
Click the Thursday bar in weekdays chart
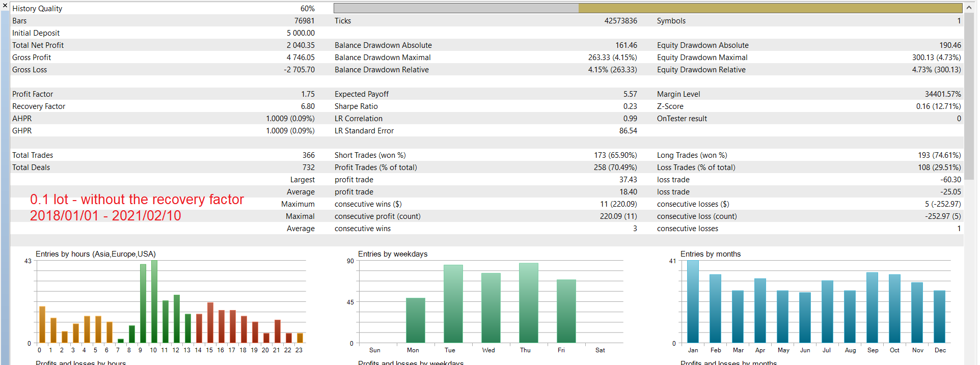[528, 303]
